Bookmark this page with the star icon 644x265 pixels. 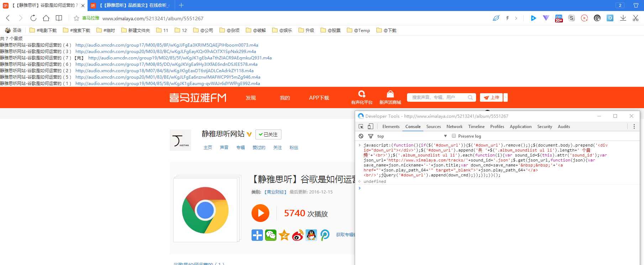[76, 18]
